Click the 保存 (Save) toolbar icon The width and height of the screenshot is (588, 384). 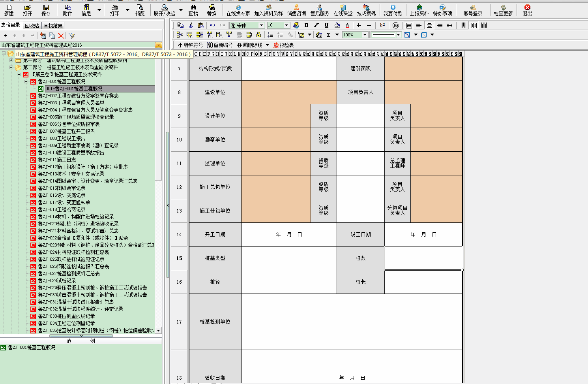click(46, 9)
